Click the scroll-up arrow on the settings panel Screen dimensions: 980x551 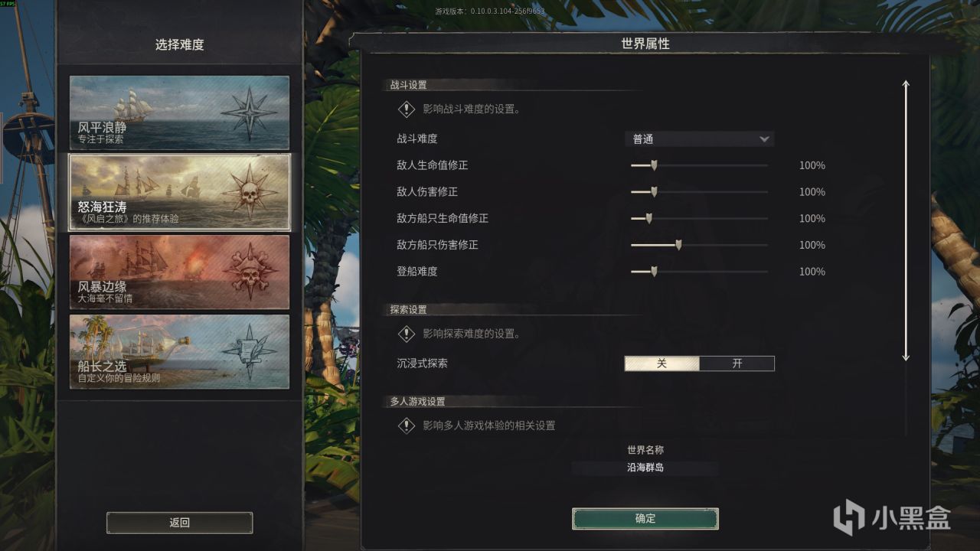906,84
